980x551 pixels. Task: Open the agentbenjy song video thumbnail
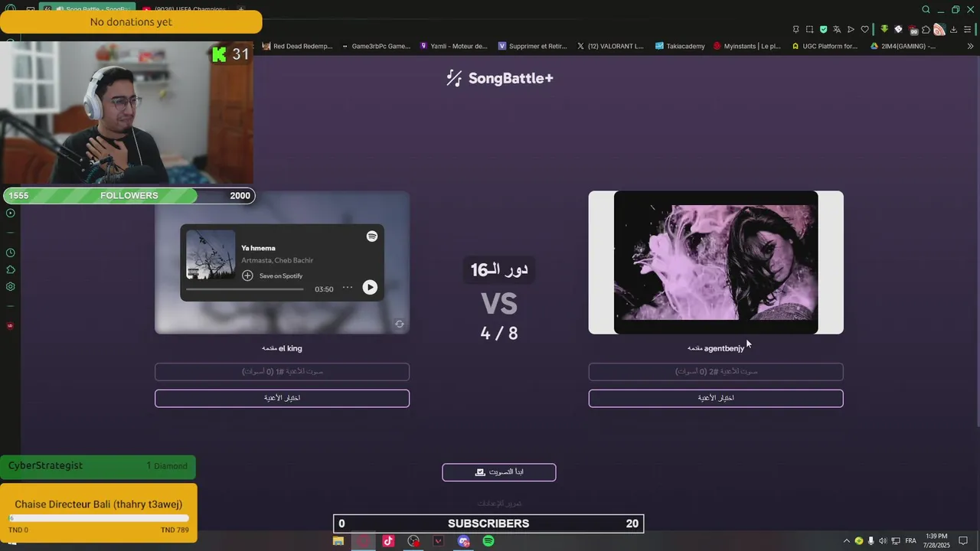coord(716,262)
